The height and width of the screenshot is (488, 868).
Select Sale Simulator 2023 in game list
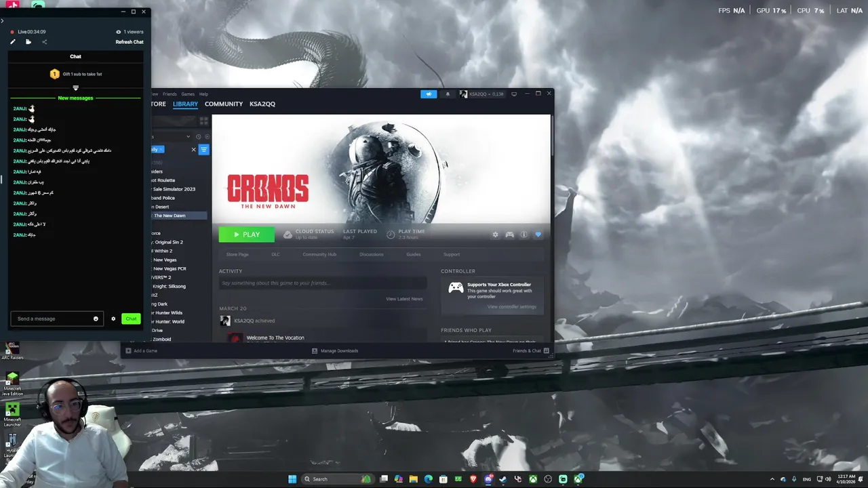174,189
